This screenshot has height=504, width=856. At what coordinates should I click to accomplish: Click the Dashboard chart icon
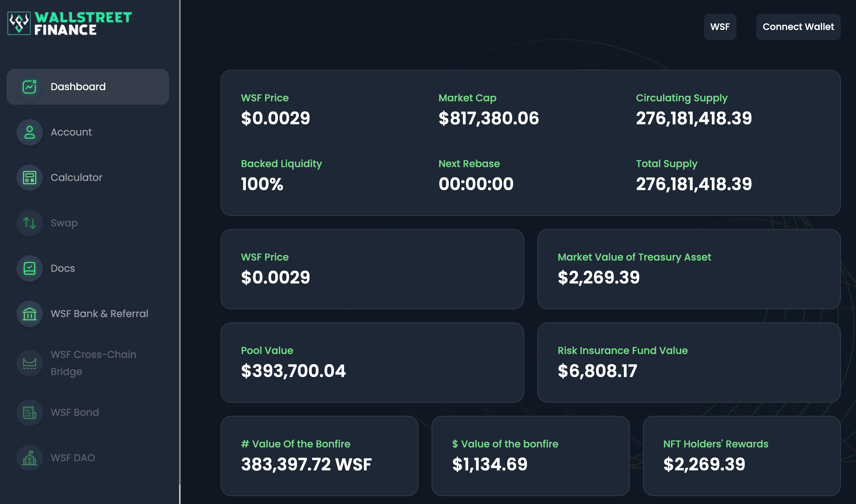(x=30, y=87)
